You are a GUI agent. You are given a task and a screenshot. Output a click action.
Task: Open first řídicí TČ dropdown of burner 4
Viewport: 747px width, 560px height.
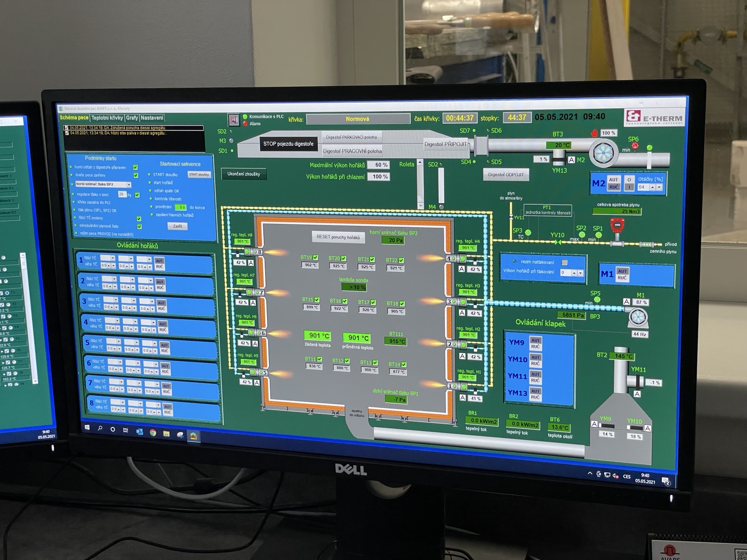point(112,321)
